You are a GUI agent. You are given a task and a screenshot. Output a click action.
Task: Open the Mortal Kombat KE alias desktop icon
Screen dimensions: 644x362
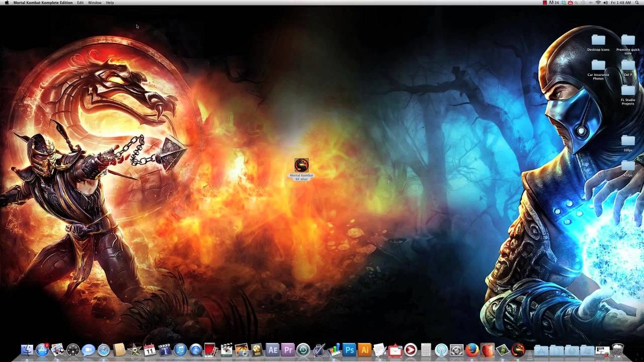point(301,169)
